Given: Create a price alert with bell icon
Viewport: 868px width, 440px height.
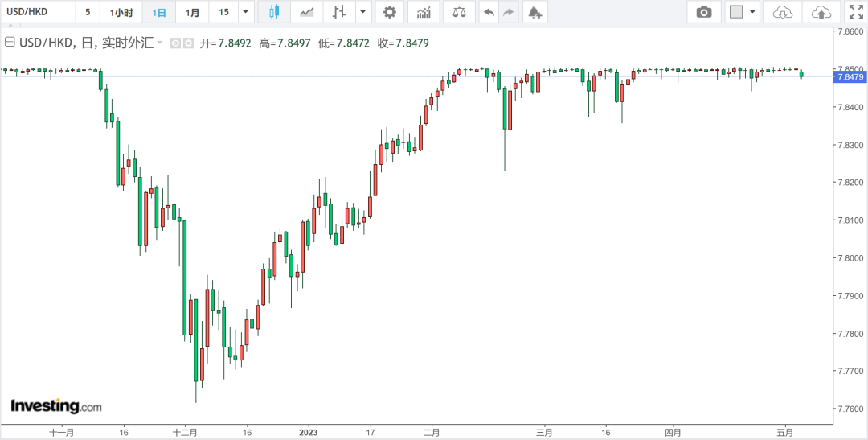Looking at the screenshot, I should pyautogui.click(x=533, y=12).
